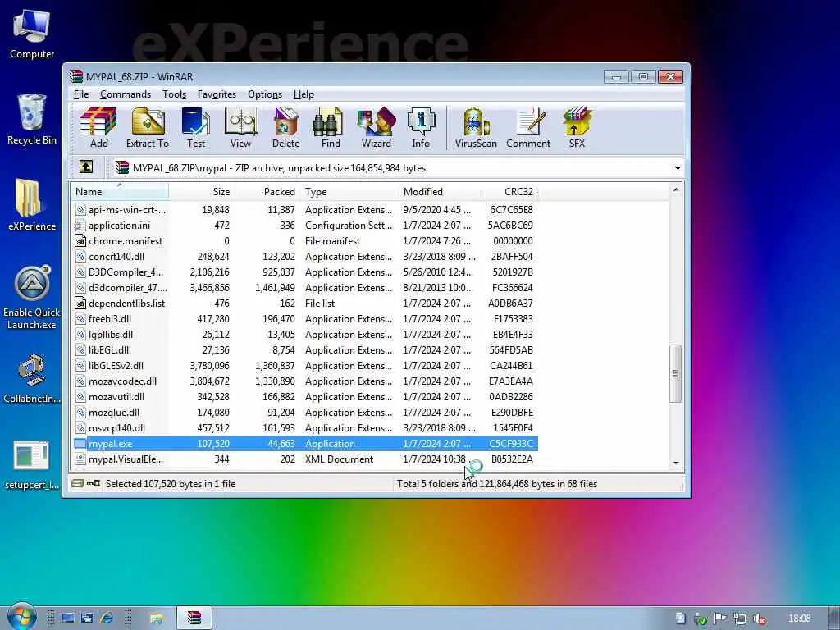The height and width of the screenshot is (630, 840).
Task: Click the Internet Explorer quick launch icon
Action: [x=107, y=619]
